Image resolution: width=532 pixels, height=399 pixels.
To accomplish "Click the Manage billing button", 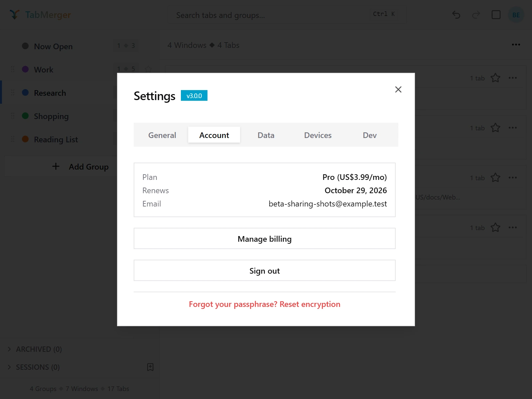I will pos(265,238).
